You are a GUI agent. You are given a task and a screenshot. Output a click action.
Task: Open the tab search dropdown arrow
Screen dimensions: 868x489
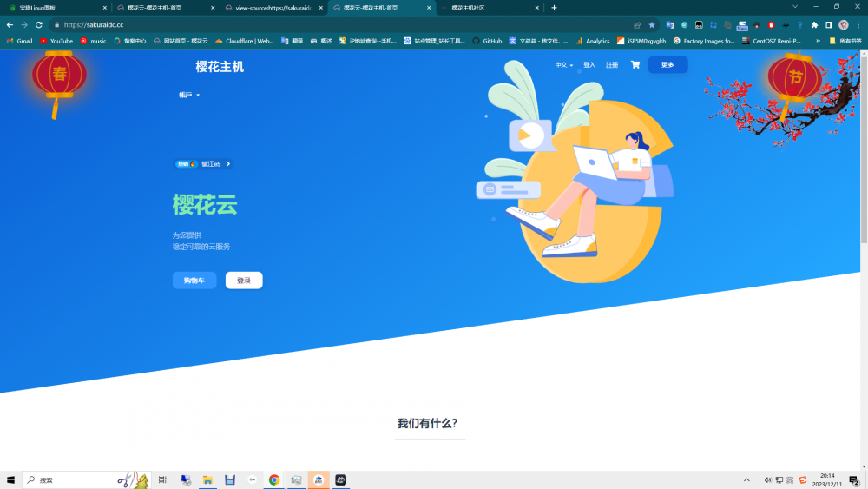point(795,7)
